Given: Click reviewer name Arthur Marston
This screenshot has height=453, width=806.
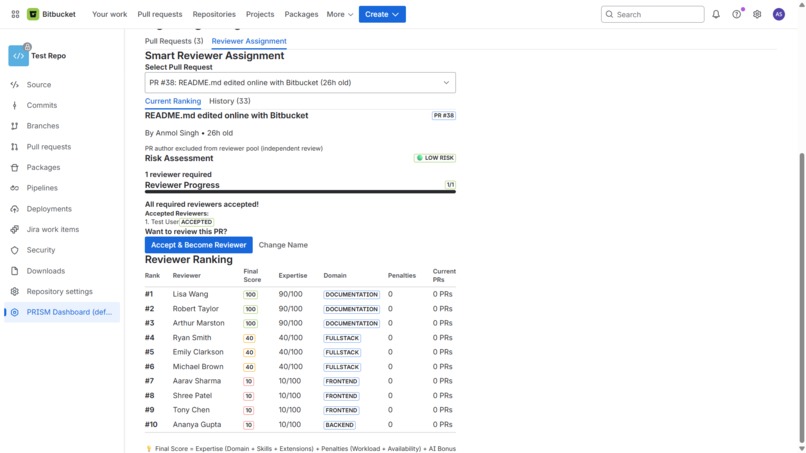Looking at the screenshot, I should click(x=198, y=323).
